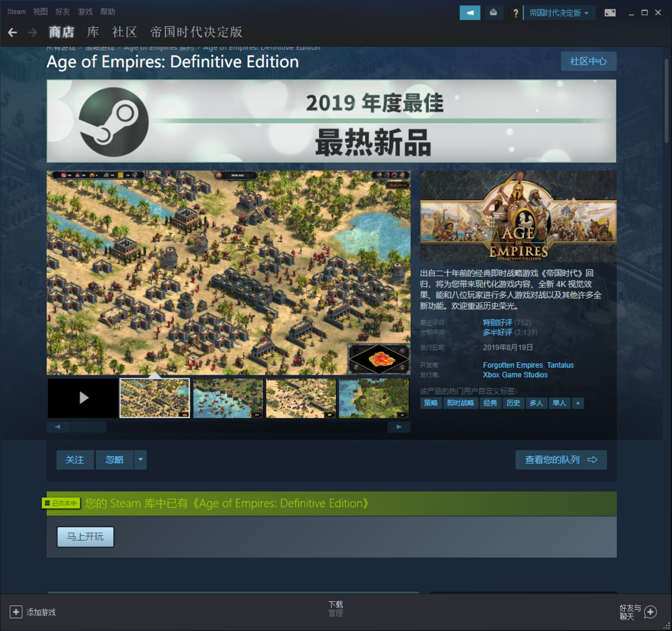Play the trailer video thumbnail
Viewport: 672px width, 631px height.
[x=83, y=398]
